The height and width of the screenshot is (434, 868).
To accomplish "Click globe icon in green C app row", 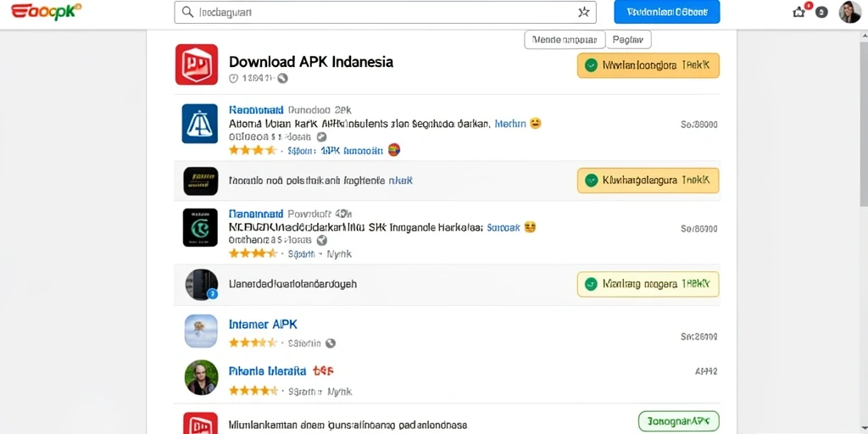I will pos(321,240).
